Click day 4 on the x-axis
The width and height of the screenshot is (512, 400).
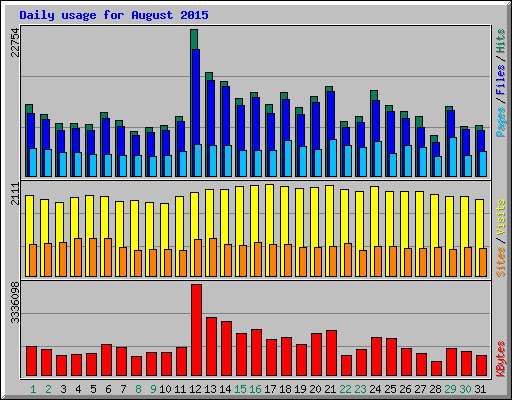tap(78, 389)
